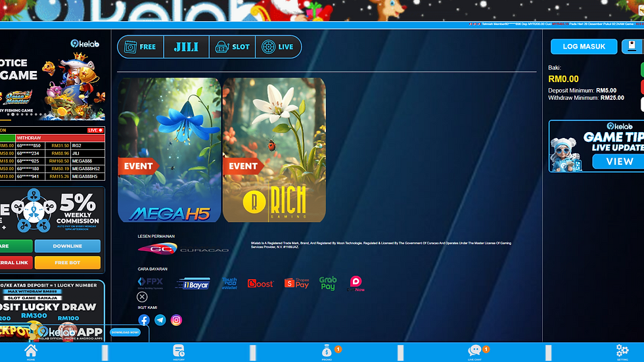Click the roulette wheel LIVE icon
The width and height of the screenshot is (644, 362).
268,47
